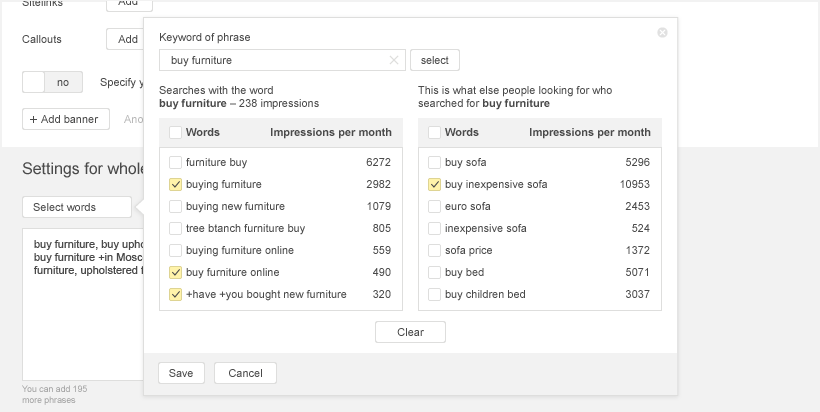Tick the 'buy sofa' checkbox
This screenshot has height=412, width=820.
[x=435, y=162]
